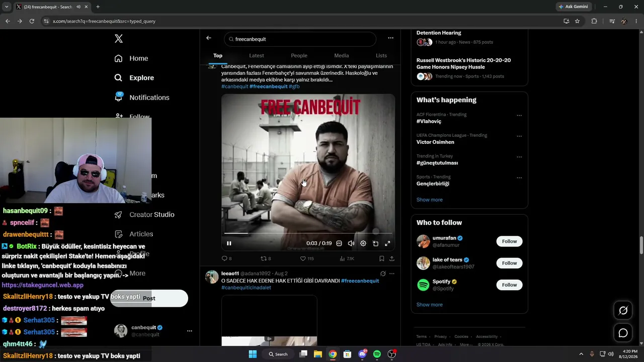This screenshot has height=362, width=644.
Task: Toggle video closed captions
Action: click(339, 243)
